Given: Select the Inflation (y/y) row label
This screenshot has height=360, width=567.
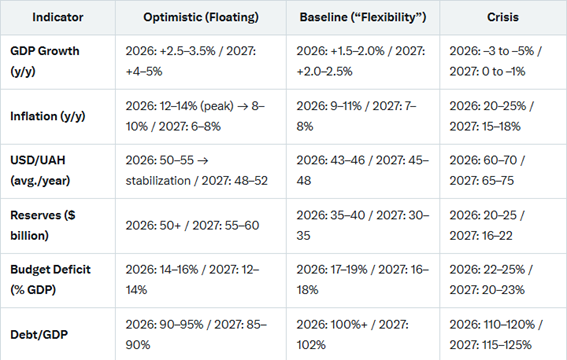Looking at the screenshot, I should (48, 116).
